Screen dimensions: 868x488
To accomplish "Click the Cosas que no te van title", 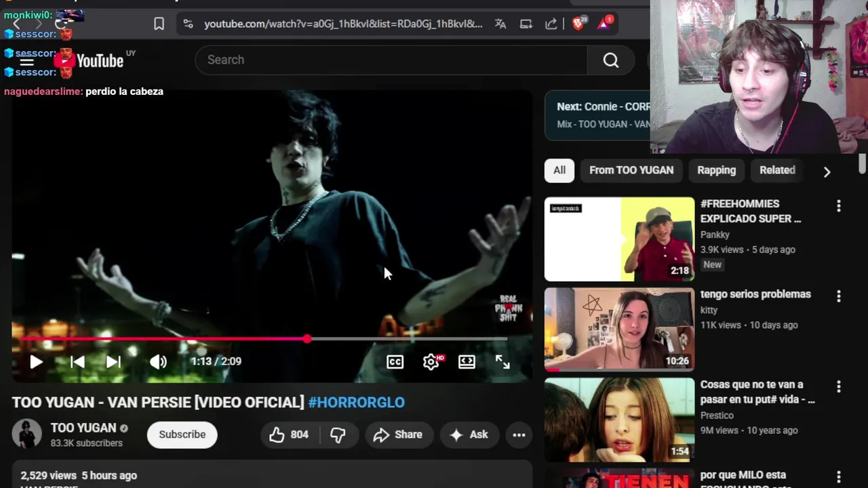I will (757, 392).
